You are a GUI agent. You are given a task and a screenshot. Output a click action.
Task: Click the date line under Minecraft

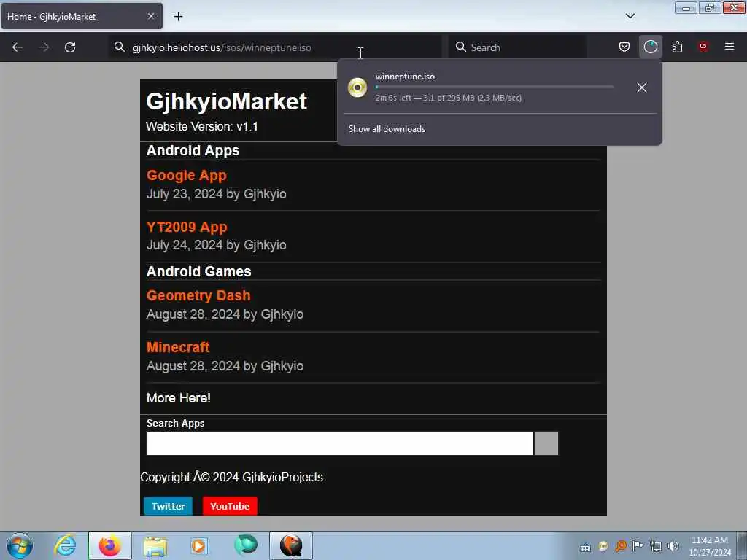point(225,366)
